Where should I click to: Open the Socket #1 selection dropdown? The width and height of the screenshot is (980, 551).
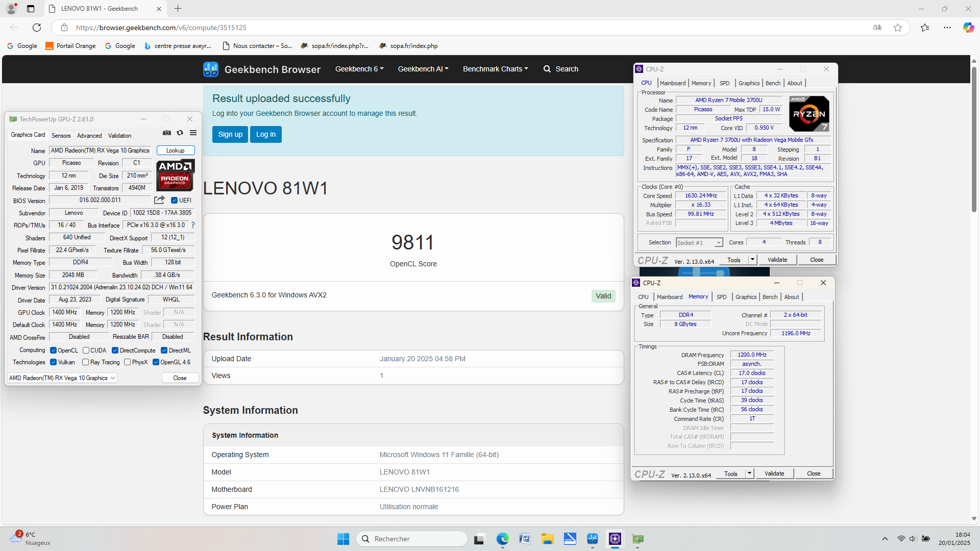699,243
